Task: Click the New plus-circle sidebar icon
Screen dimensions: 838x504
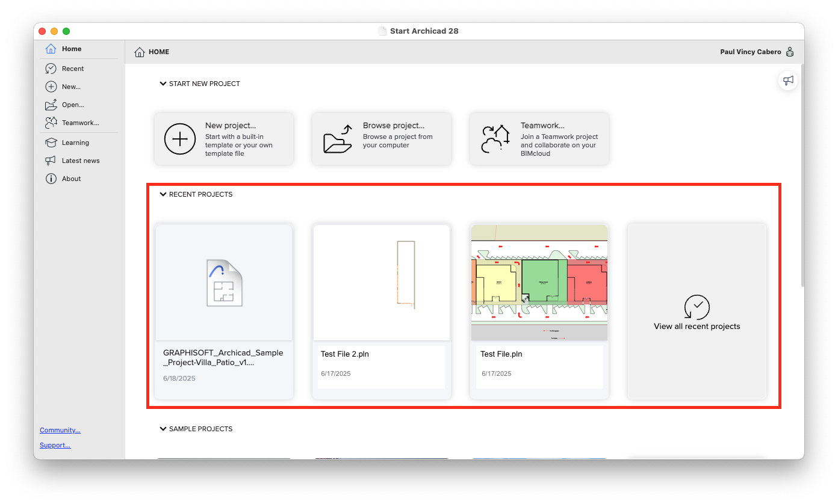Action: pyautogui.click(x=51, y=87)
